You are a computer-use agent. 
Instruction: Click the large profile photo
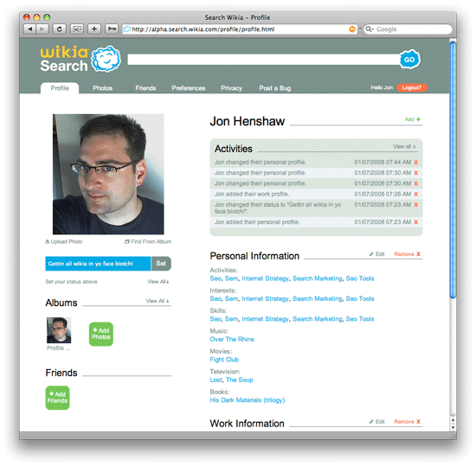click(108, 174)
